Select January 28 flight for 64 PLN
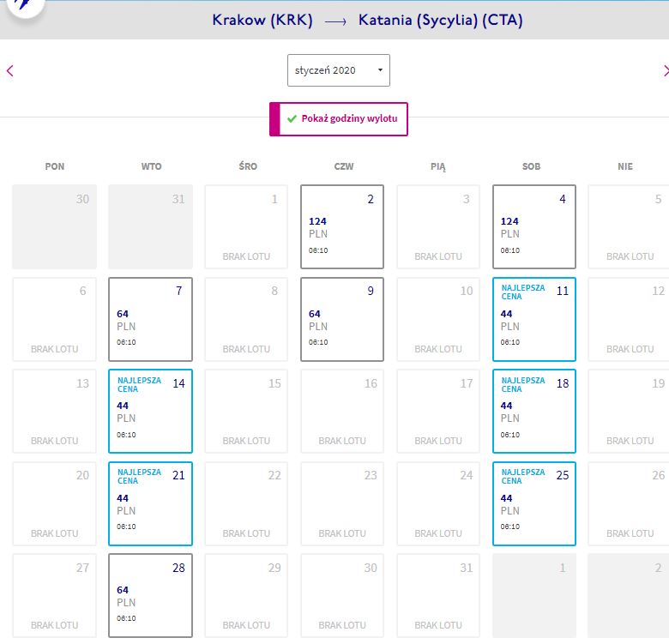 coord(151,596)
